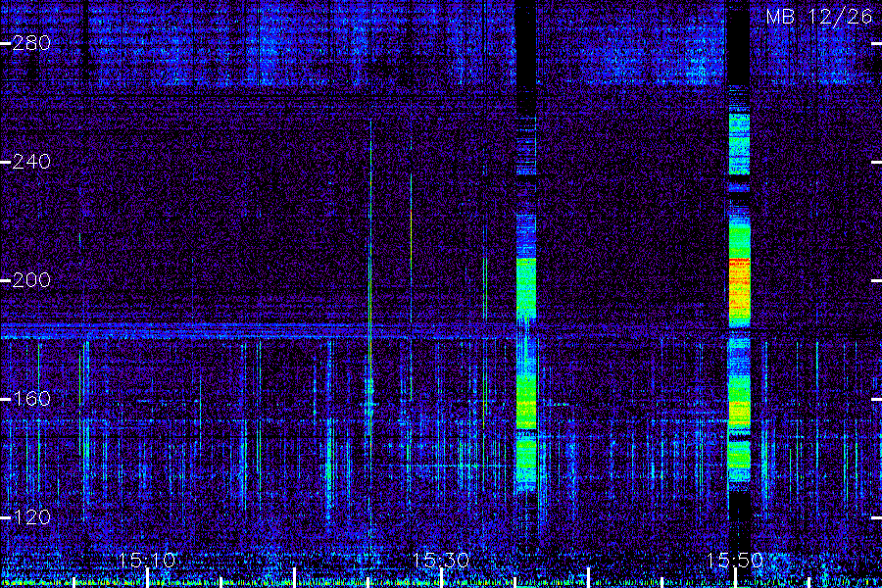This screenshot has height=588, width=882.
Task: Click the 120 frequency axis label
Action: click(x=31, y=517)
